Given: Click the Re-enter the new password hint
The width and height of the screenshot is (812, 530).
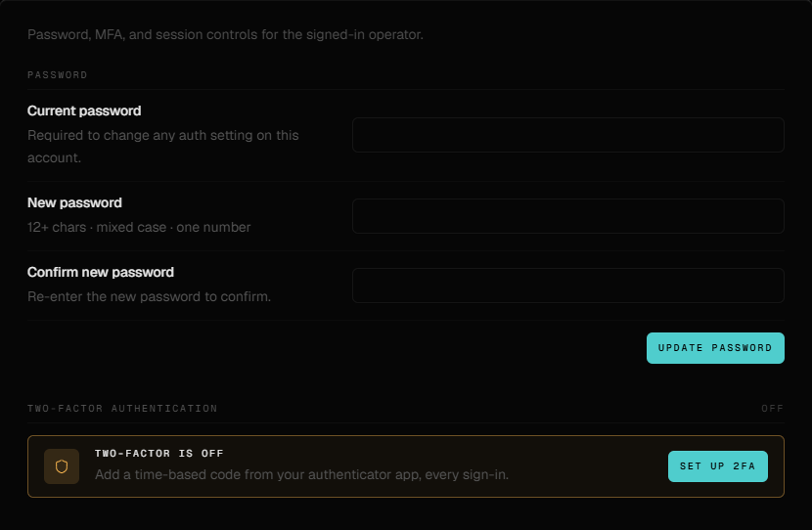Looking at the screenshot, I should point(149,296).
